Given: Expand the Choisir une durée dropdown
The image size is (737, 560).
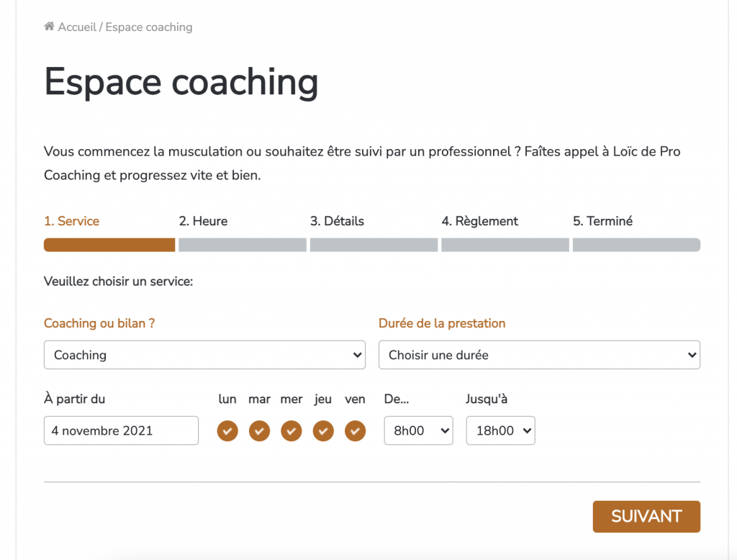Looking at the screenshot, I should click(x=539, y=355).
